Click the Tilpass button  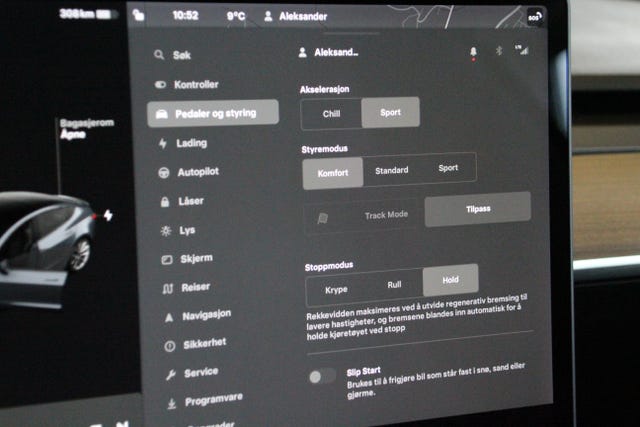tap(478, 209)
